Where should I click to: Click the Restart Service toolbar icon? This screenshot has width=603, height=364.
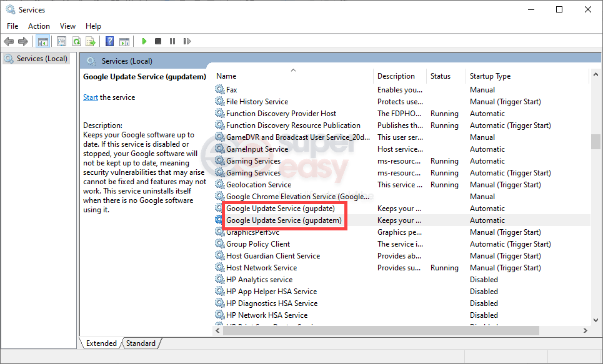tap(187, 41)
